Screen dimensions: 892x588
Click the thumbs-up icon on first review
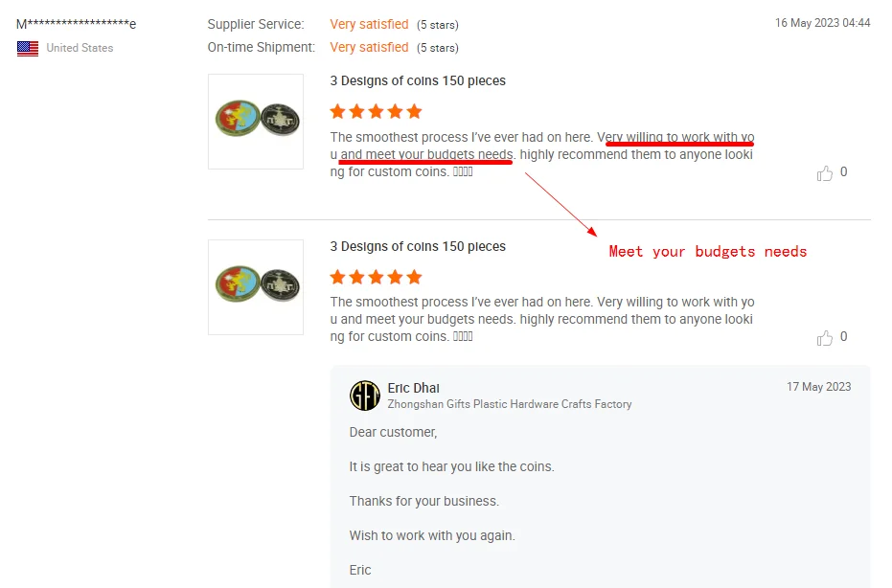tap(824, 173)
